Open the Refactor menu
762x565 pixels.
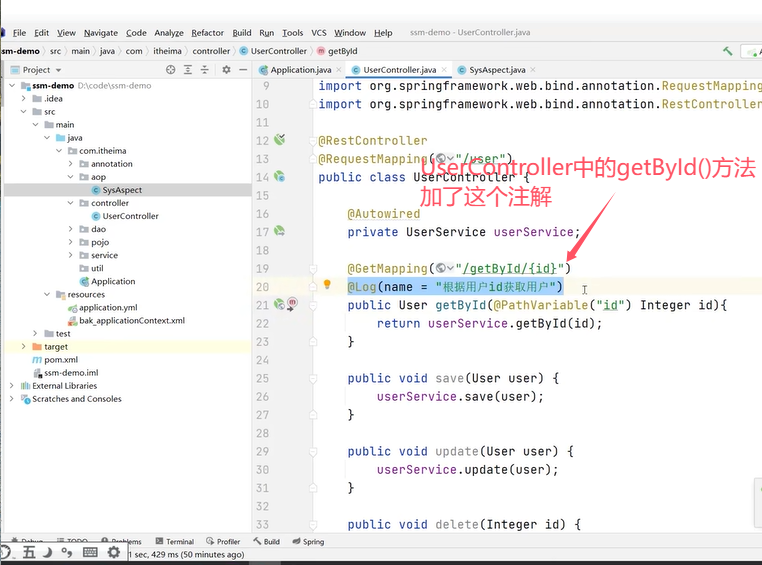(208, 33)
